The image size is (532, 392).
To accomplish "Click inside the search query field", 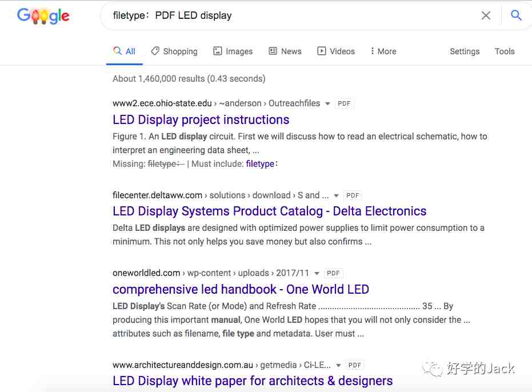I will [286, 15].
